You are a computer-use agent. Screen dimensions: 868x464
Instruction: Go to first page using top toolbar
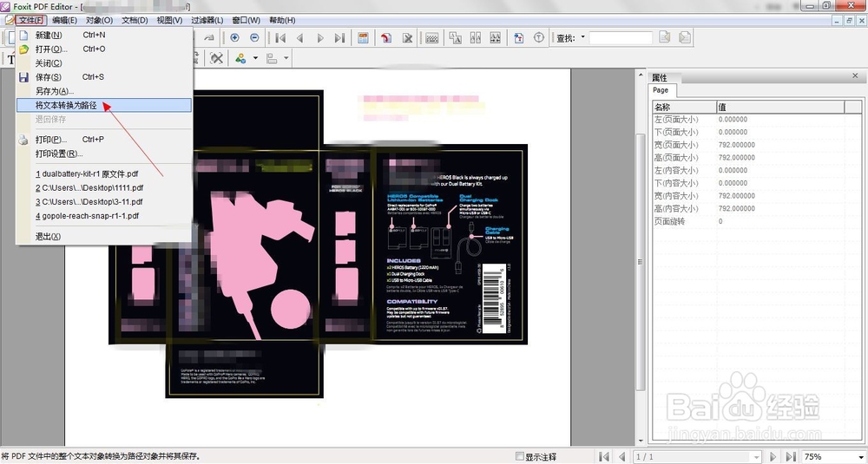(280, 37)
